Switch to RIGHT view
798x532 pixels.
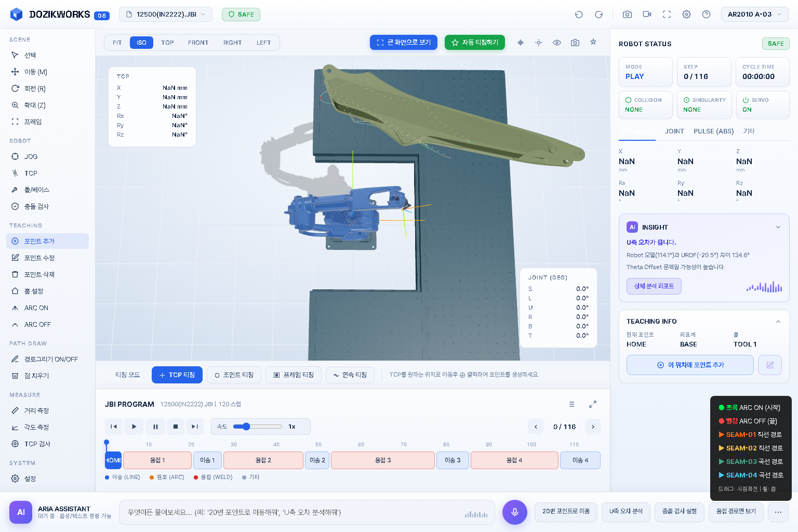click(x=232, y=43)
